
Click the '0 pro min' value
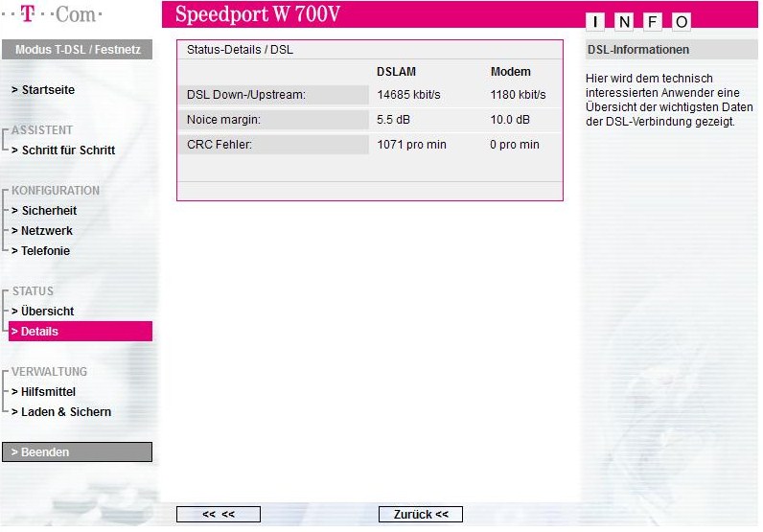click(515, 145)
